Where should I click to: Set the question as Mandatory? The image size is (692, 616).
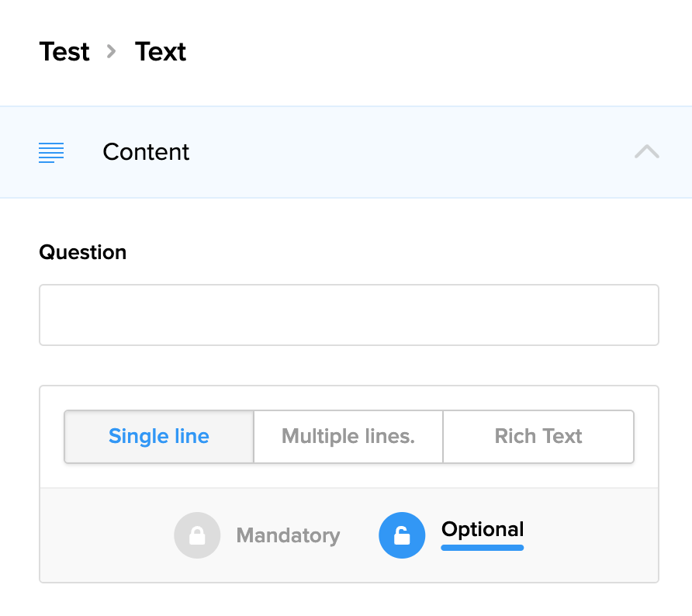288,535
